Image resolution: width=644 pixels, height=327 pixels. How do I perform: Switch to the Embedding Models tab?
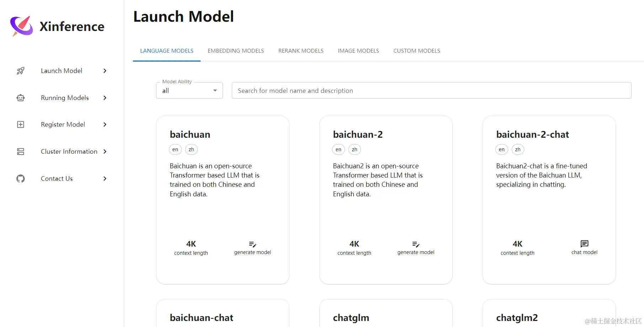click(236, 51)
